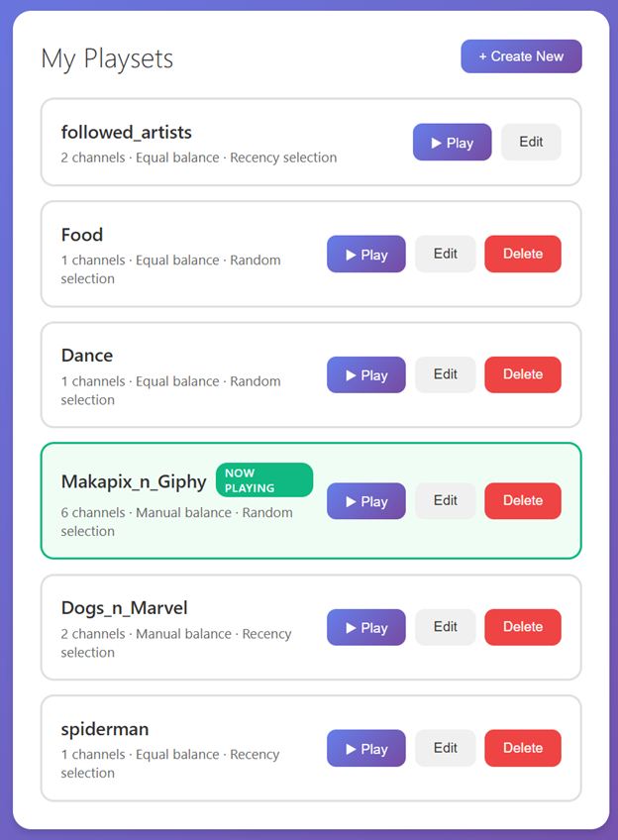Play the Dogs_n_Marvel playset
The height and width of the screenshot is (840, 618).
pos(365,628)
